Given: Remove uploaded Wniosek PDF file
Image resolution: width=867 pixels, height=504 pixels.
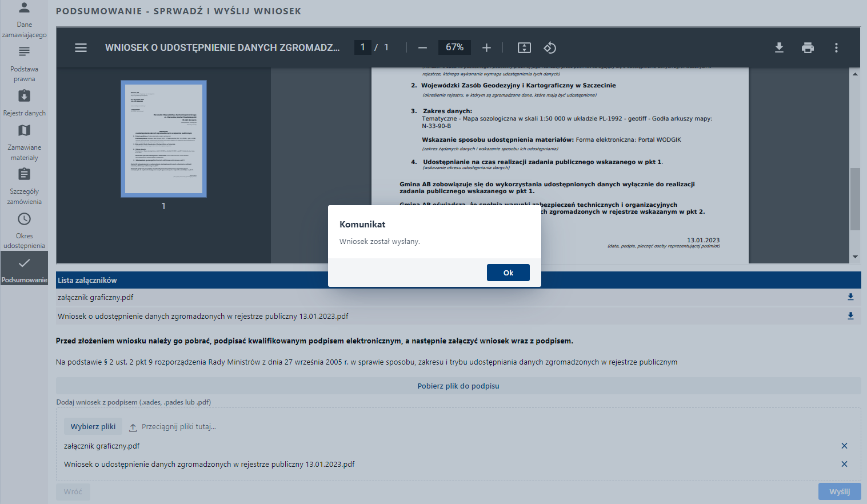Looking at the screenshot, I should 844,464.
